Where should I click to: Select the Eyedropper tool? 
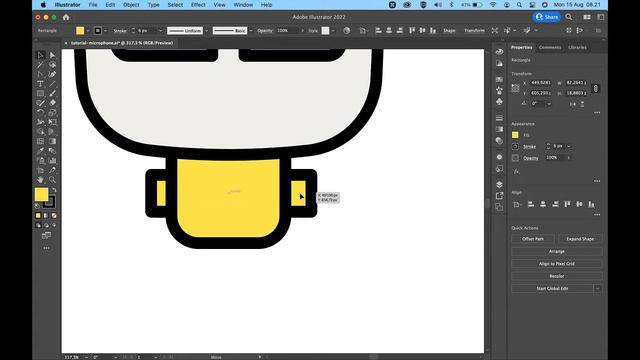[x=40, y=151]
